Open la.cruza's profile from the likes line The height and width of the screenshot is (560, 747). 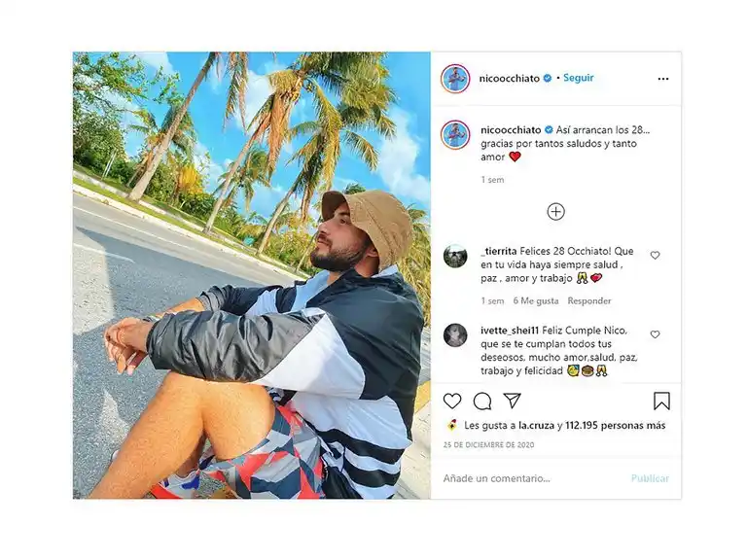[536, 425]
